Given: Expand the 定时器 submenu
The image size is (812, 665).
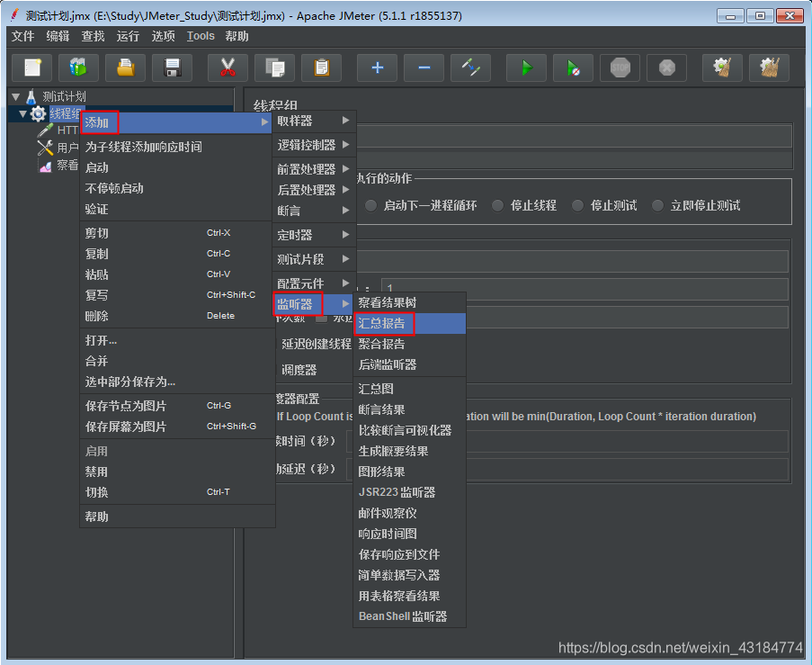Looking at the screenshot, I should coord(314,235).
